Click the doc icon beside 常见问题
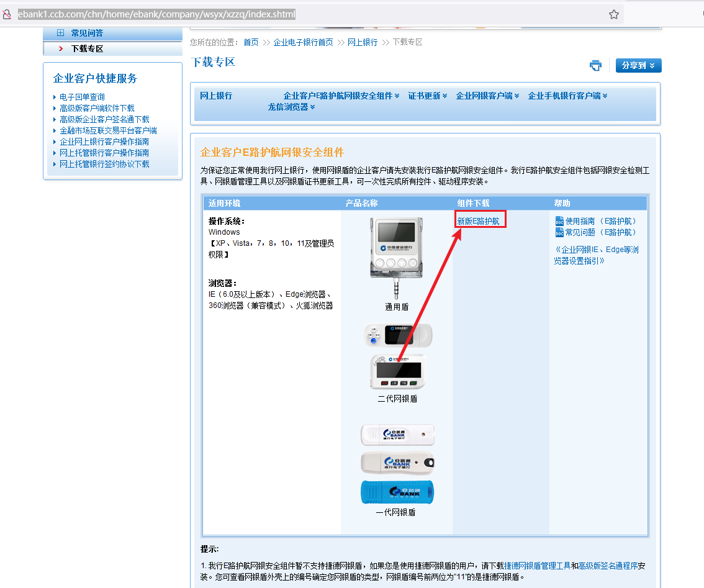 559,232
